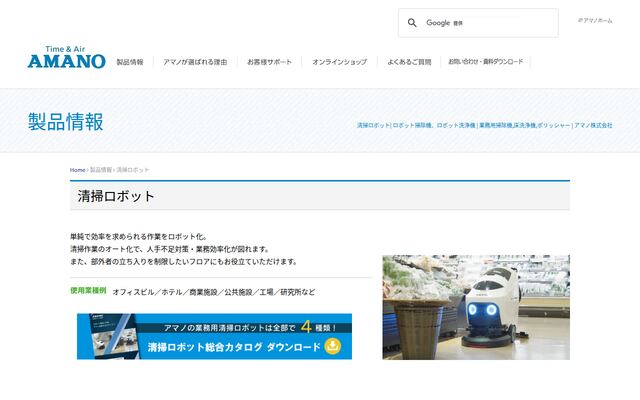This screenshot has width=640, height=400.
Task: Click the blue page description text in banner
Action: [484, 125]
